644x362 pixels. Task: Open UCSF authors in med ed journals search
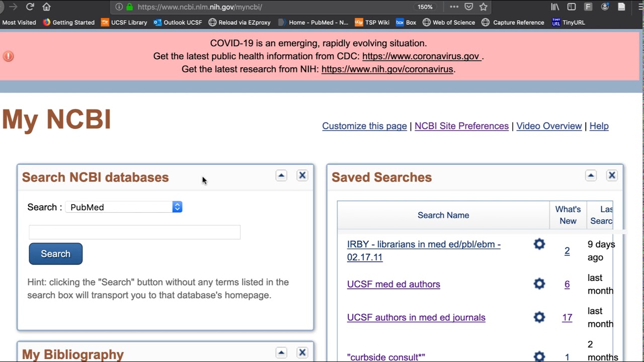pos(416,318)
